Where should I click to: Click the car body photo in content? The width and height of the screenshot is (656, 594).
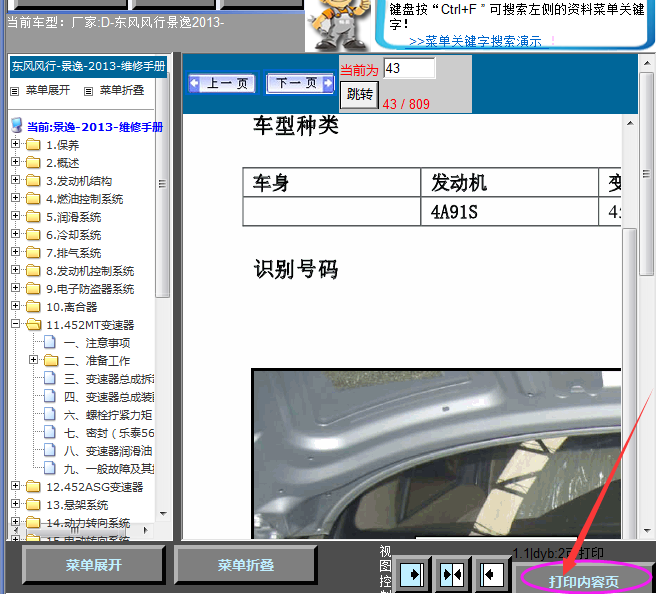point(436,453)
